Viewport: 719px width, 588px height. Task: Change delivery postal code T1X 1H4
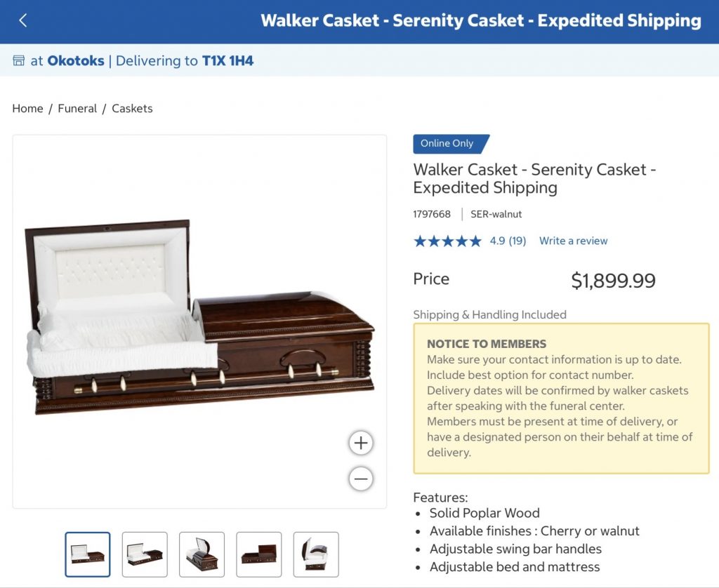(227, 61)
